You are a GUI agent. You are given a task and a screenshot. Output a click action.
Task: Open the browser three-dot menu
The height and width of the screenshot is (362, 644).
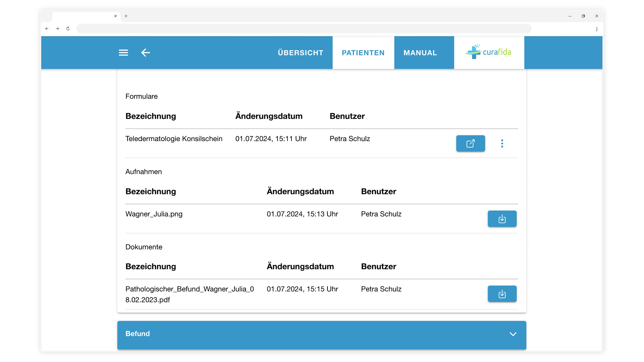[x=597, y=29]
